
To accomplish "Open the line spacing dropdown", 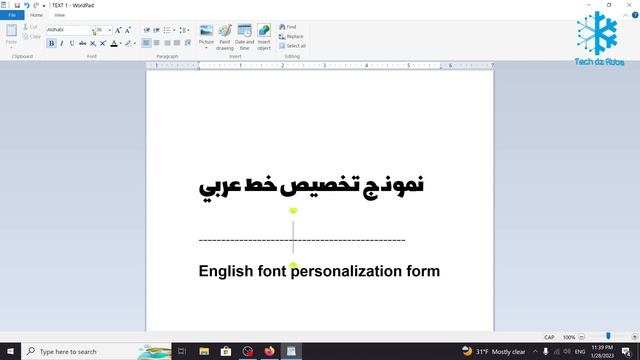I will click(184, 30).
